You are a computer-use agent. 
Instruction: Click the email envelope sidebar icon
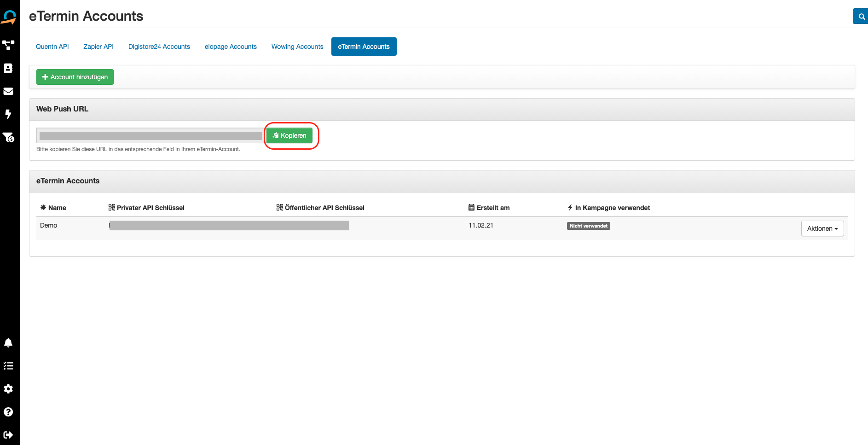click(x=8, y=91)
